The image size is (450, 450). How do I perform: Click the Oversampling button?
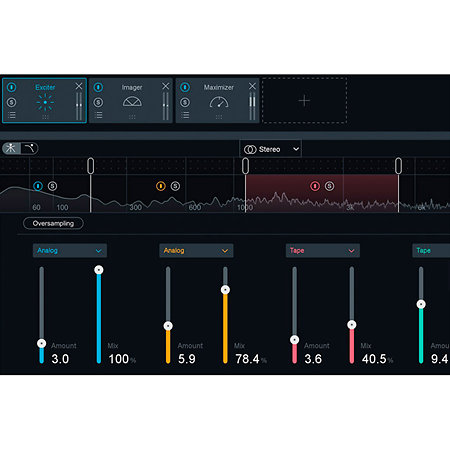[x=53, y=223]
